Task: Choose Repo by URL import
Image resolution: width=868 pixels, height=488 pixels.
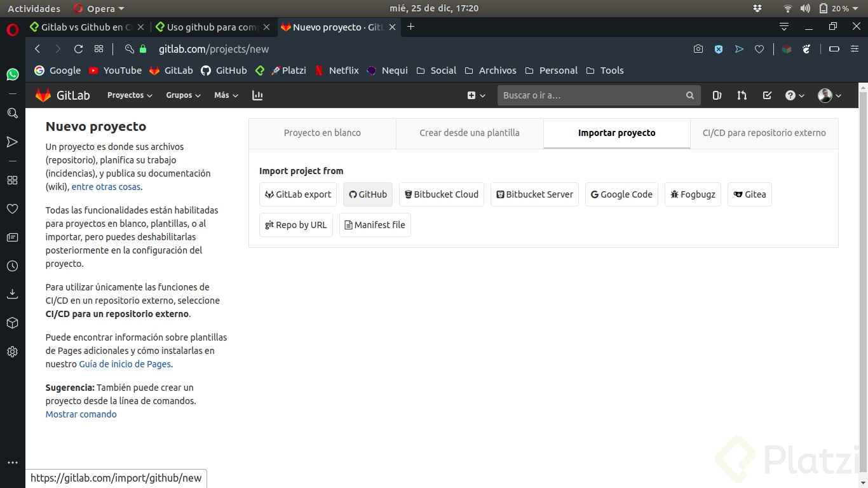Action: pos(296,225)
